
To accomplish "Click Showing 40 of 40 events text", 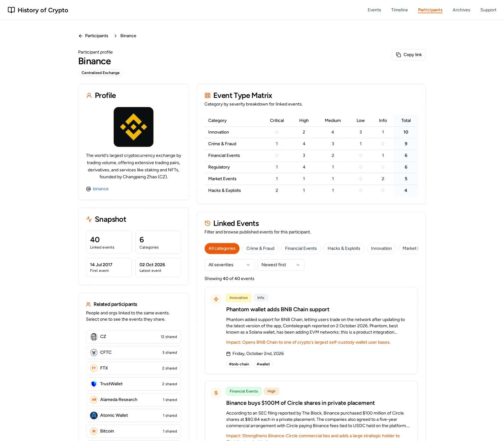I will 229,279.
